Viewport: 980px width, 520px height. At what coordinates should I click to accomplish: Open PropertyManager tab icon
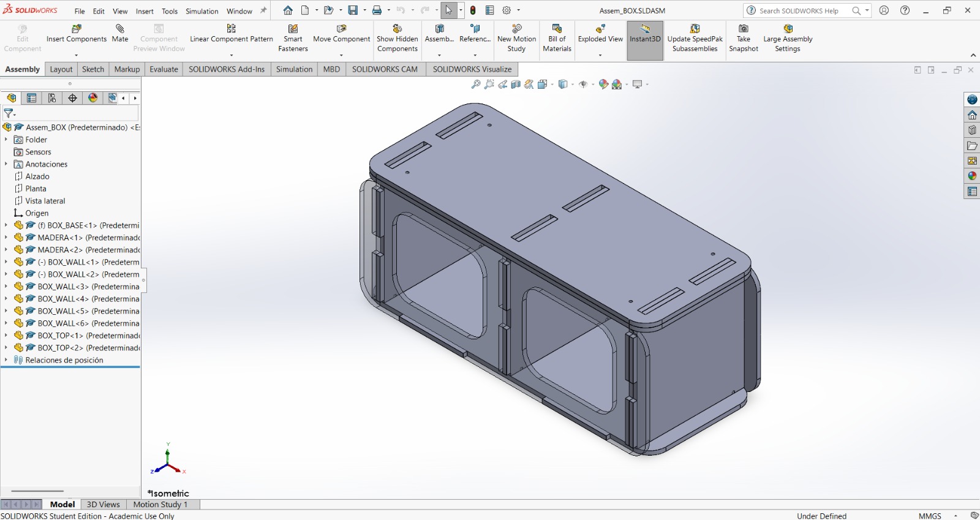point(31,98)
